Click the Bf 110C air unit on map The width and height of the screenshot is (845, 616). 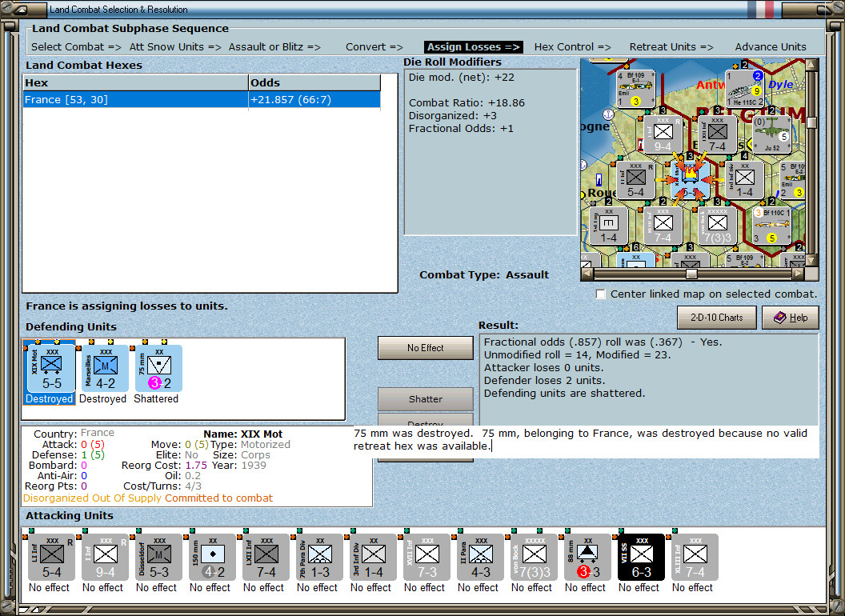771,225
